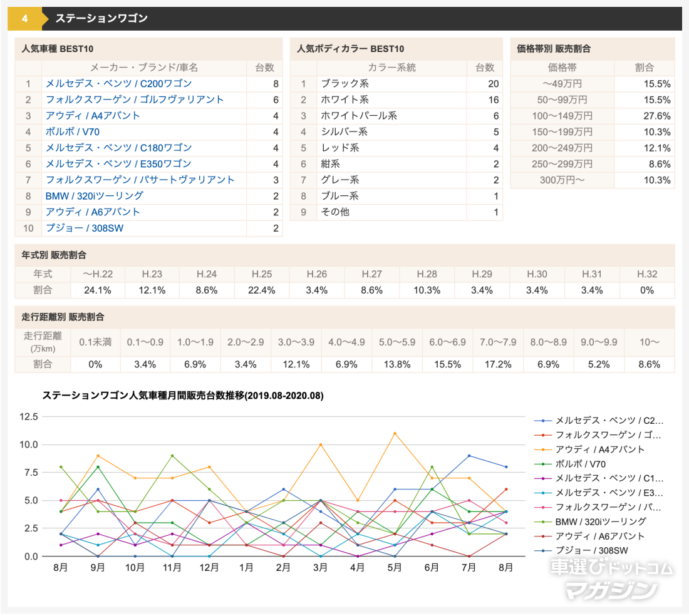Click the 紺系 color row
The width and height of the screenshot is (689, 616).
pos(396,164)
